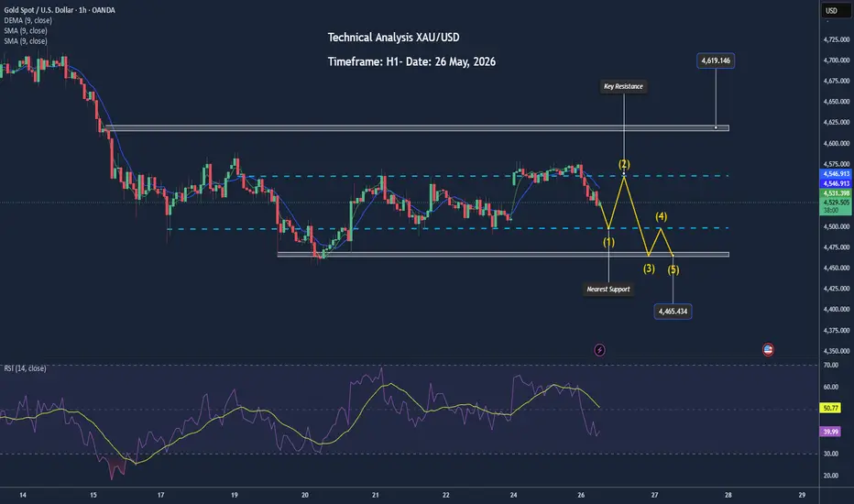Click date 29 on the time axis
This screenshot has height=504, width=854.
point(802,495)
